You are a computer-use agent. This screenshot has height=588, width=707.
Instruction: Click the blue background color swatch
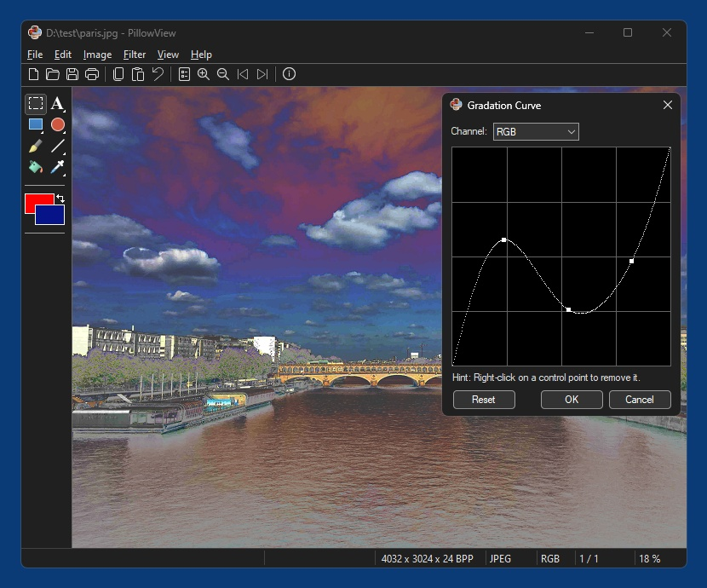click(49, 215)
